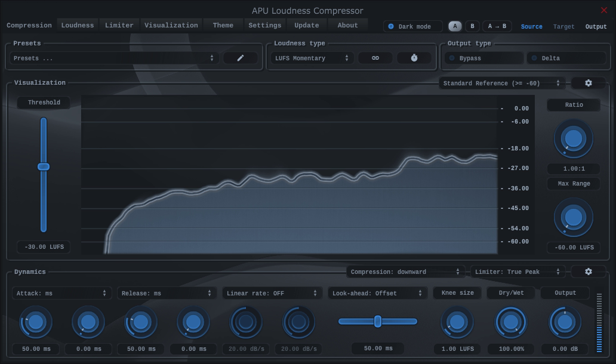Screen dimensions: 616x364
Task: Click the 1.00 LUFS knee value field
Action: point(457,349)
